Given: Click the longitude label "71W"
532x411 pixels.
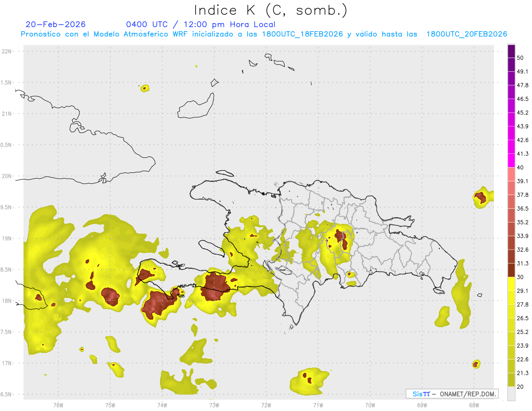Looking at the screenshot, I should 318,405.
